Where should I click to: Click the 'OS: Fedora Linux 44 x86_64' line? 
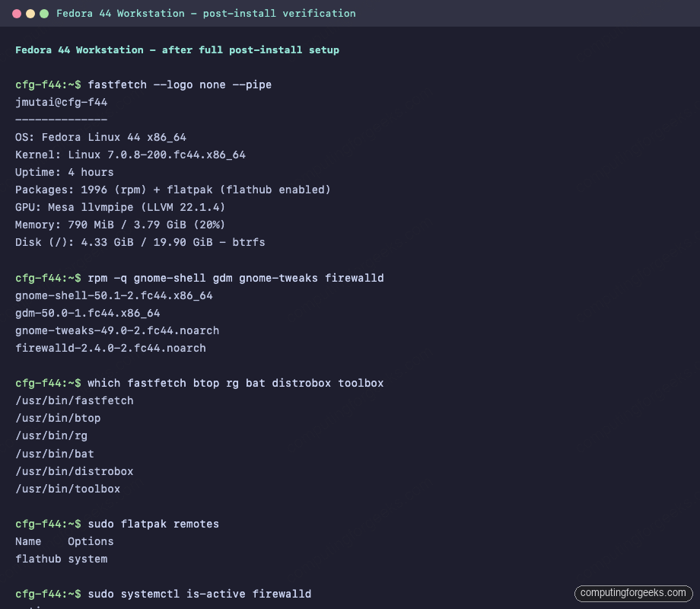(100, 137)
